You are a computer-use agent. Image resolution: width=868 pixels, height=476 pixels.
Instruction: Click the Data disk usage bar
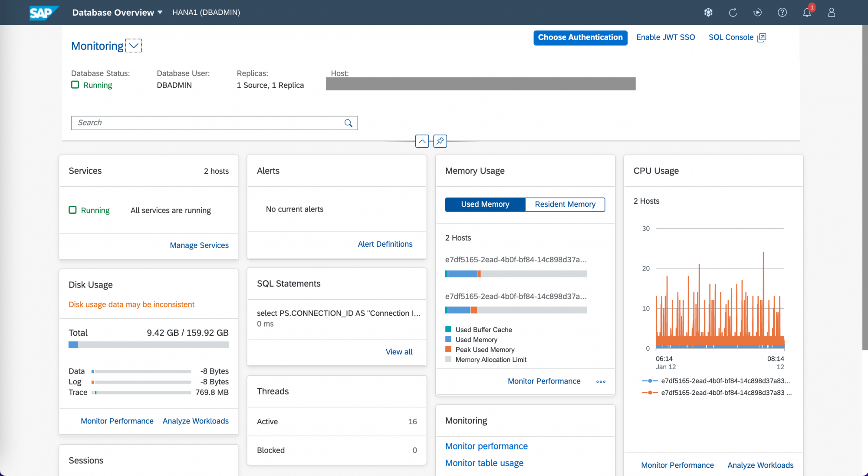[141, 372]
